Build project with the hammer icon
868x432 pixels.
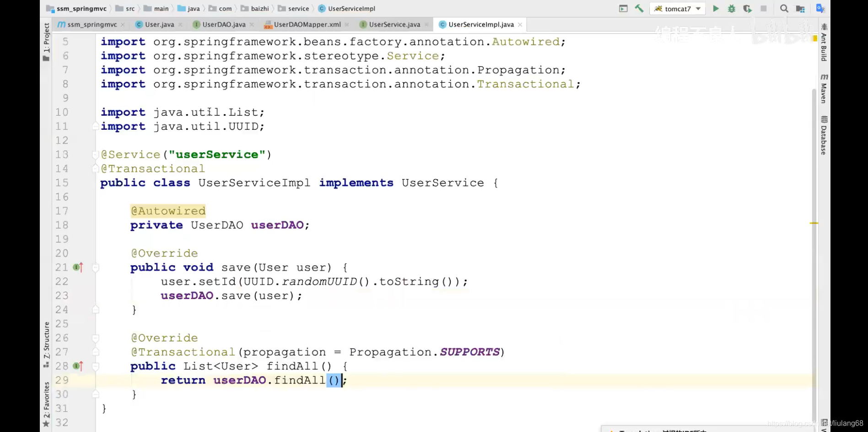[x=639, y=8]
